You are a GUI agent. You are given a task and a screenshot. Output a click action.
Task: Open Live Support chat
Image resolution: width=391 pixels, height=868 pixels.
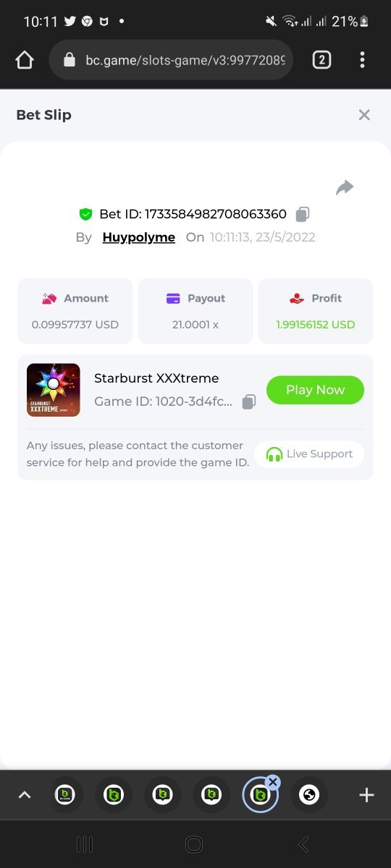pos(309,454)
